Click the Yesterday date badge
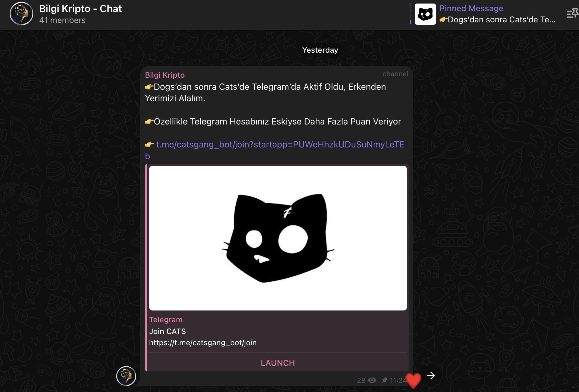The height and width of the screenshot is (392, 579). [320, 50]
